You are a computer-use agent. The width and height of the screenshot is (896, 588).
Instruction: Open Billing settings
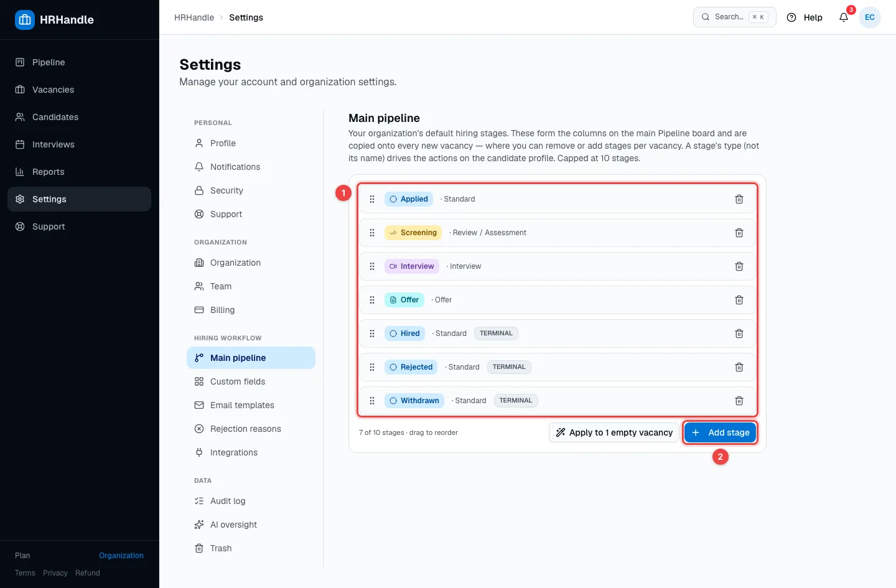click(251, 310)
